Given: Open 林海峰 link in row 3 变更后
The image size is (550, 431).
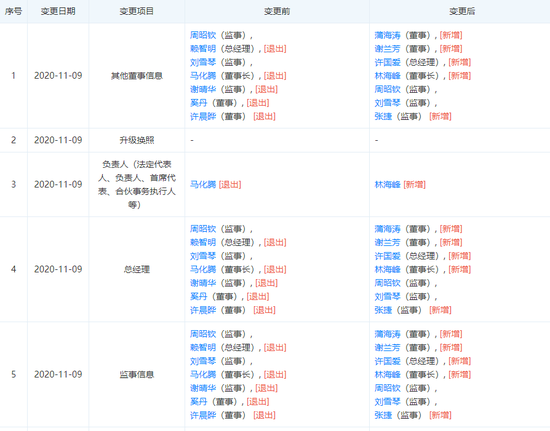Looking at the screenshot, I should point(387,184).
